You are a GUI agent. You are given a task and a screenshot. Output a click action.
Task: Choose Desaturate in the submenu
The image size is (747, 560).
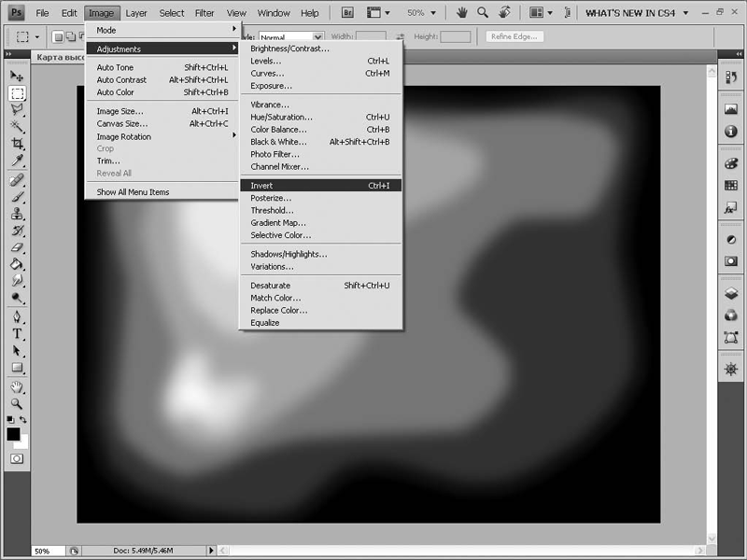pos(320,286)
